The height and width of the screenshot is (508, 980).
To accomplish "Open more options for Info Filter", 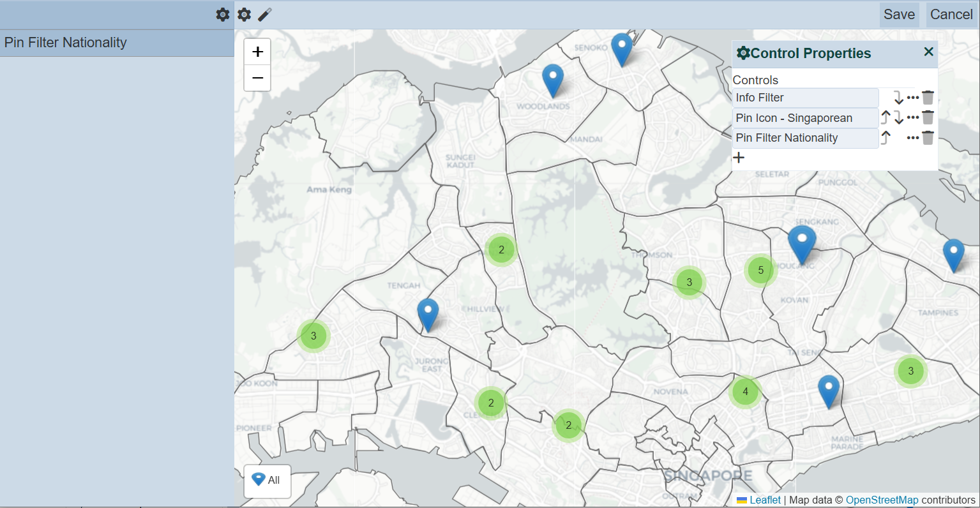I will pos(913,98).
